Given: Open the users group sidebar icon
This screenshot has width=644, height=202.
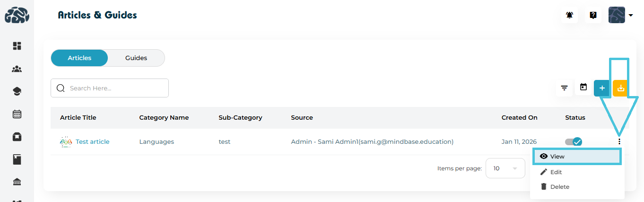Looking at the screenshot, I should click(x=17, y=69).
